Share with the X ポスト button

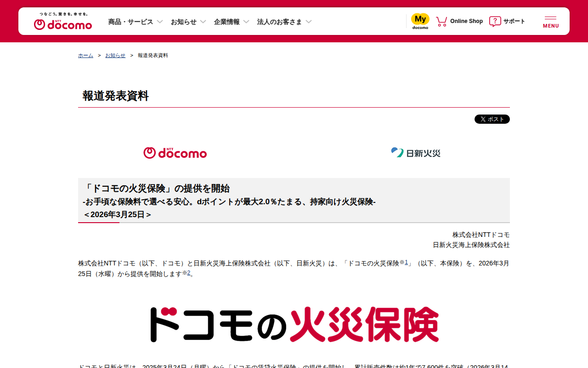coord(492,119)
